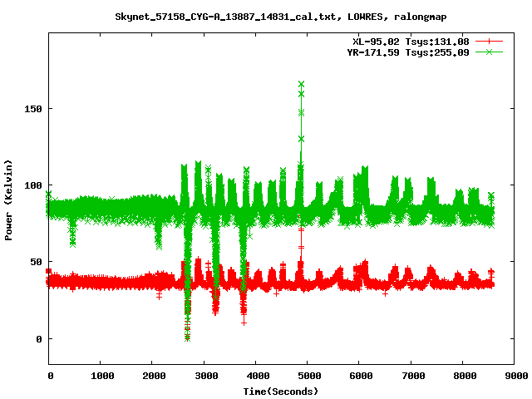Click the green dip bottom near 500 seconds
The width and height of the screenshot is (532, 399).
72,244
